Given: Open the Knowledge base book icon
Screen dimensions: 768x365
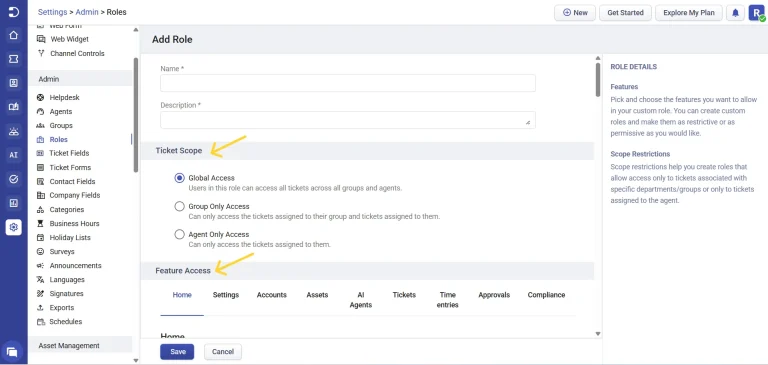Looking at the screenshot, I should [14, 107].
